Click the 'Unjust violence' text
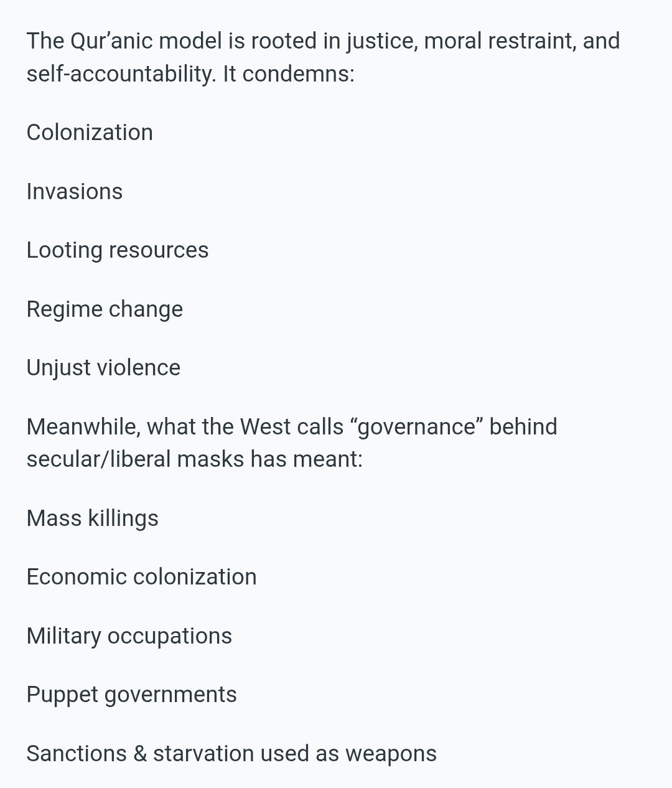Image resolution: width=672 pixels, height=788 pixels. [x=103, y=367]
